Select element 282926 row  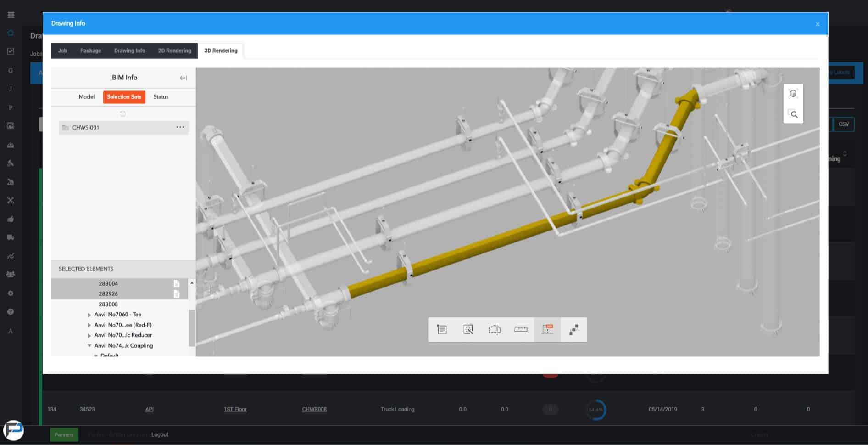(x=120, y=294)
